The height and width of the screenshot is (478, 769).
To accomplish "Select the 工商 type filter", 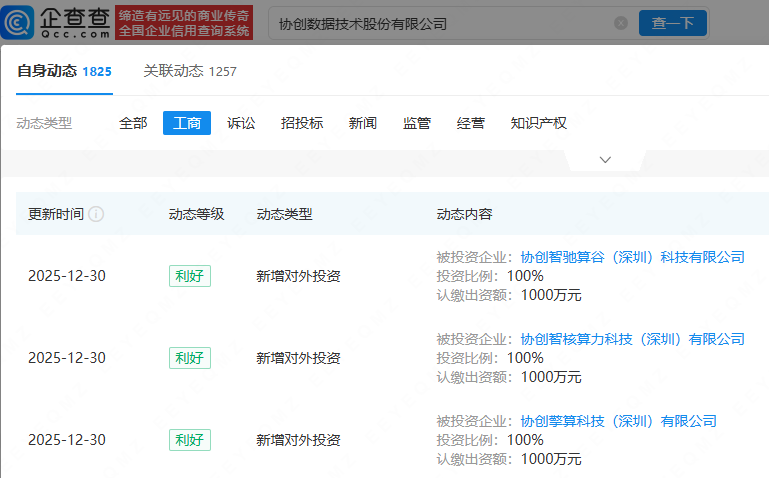I will click(x=187, y=123).
